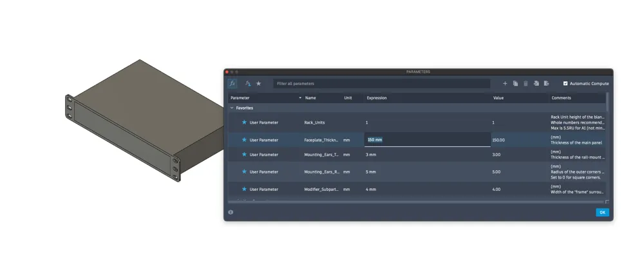This screenshot has height=256, width=644.
Task: Select the Faceplate_Thickn name cell
Action: (321, 140)
